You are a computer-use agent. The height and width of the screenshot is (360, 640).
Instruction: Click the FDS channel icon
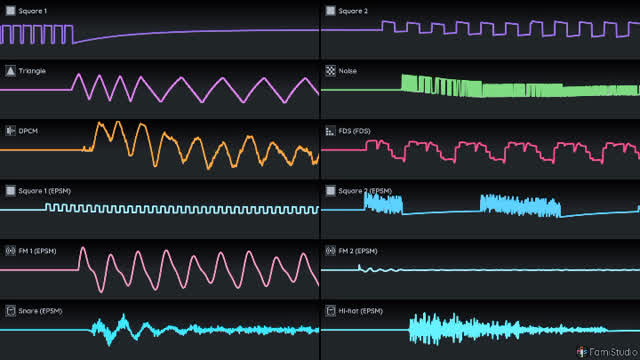tap(330, 131)
